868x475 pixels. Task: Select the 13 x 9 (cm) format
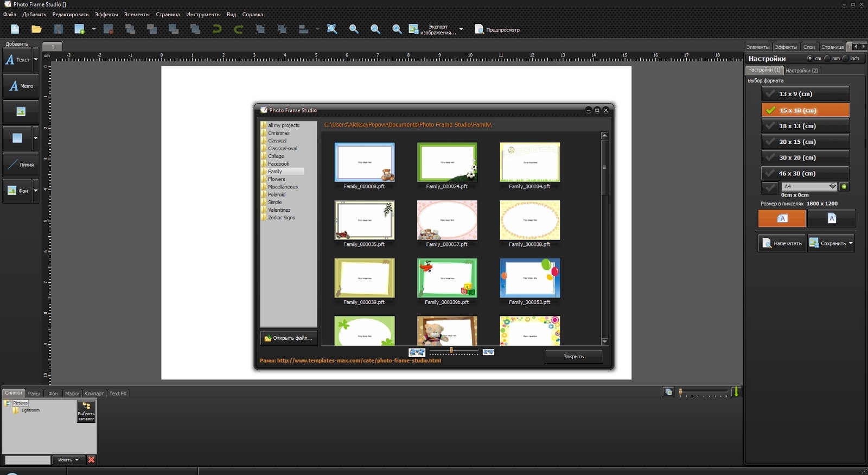pos(806,94)
